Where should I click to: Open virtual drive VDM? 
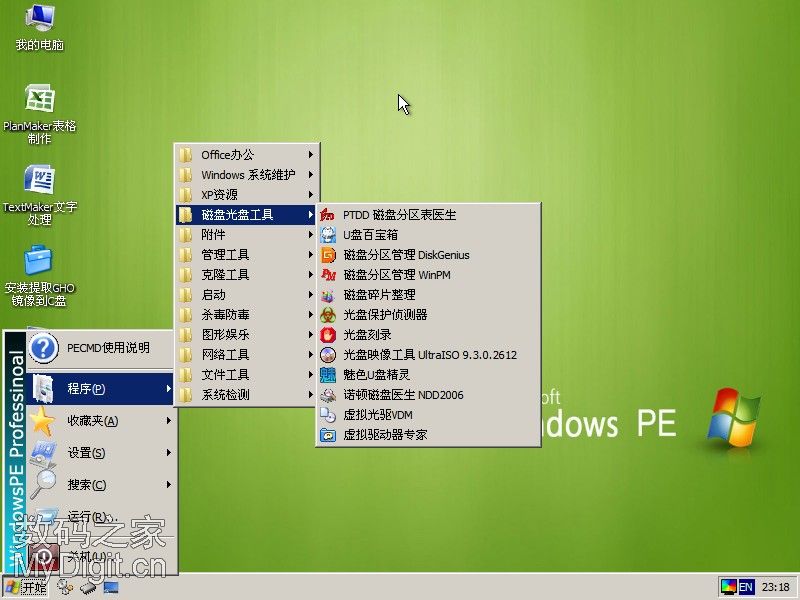[375, 415]
